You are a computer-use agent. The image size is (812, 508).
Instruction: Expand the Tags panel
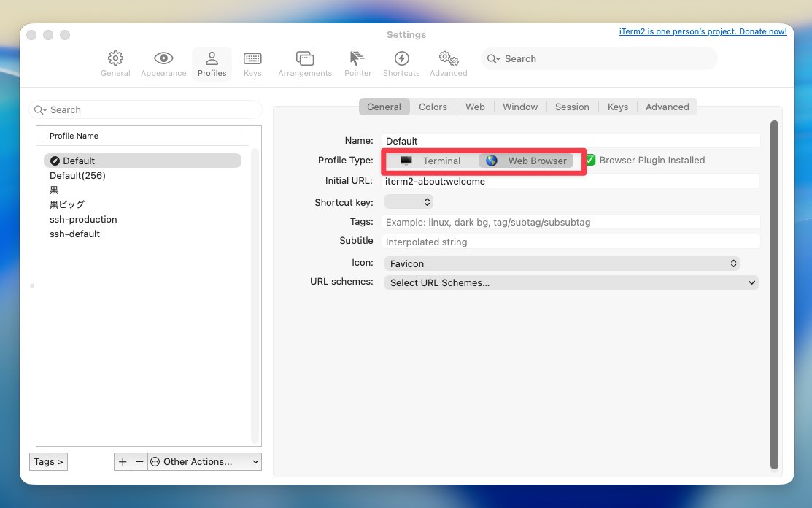(49, 462)
